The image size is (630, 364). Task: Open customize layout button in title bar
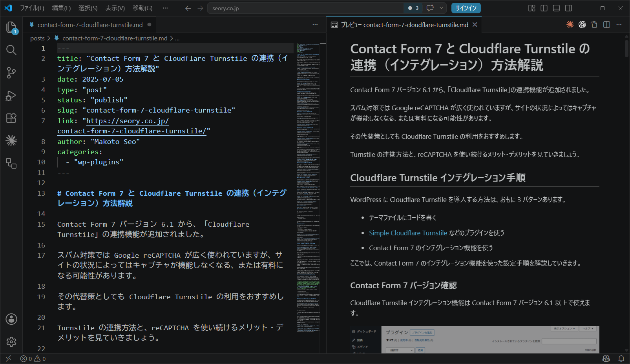pos(532,8)
